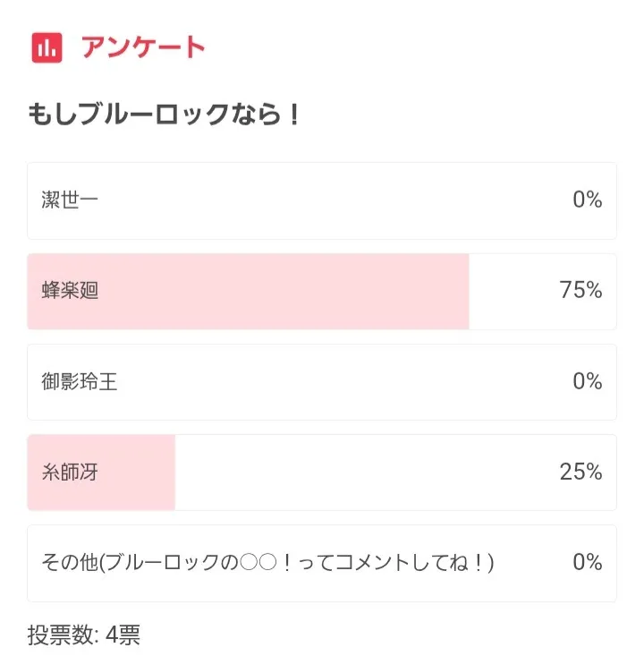Select the 糸師冴 option name
The width and height of the screenshot is (644, 656).
coord(70,473)
